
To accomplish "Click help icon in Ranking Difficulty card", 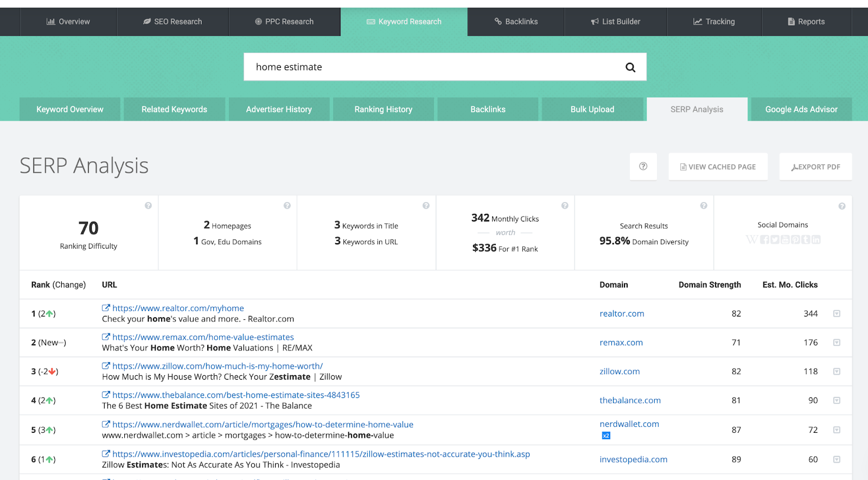I will pos(148,206).
